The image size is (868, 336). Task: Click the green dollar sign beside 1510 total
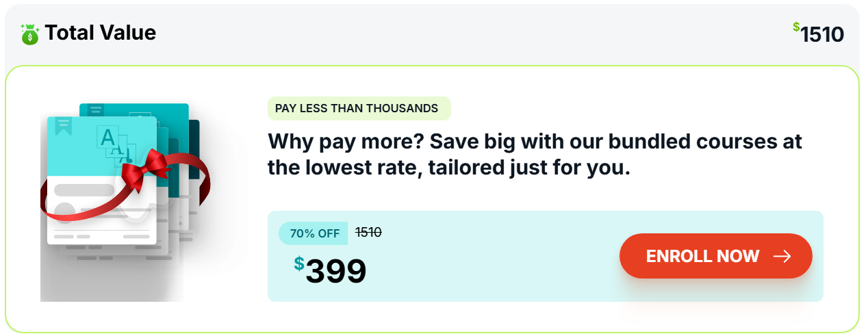tap(796, 27)
